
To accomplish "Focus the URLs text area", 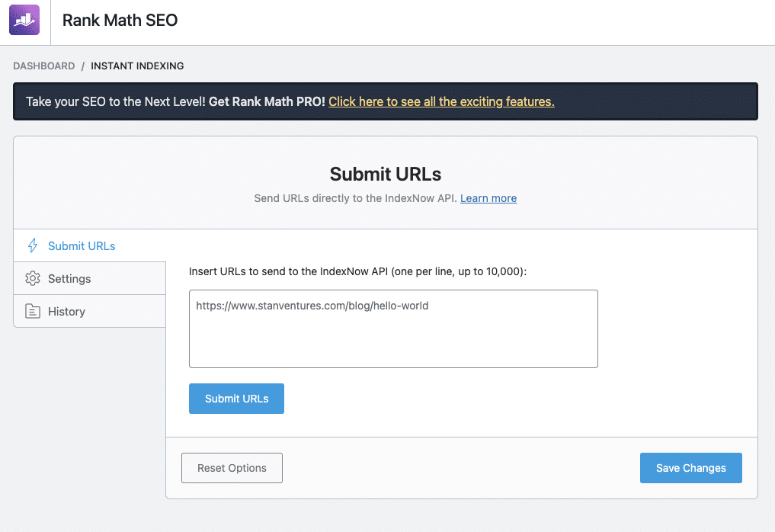I will coord(393,335).
